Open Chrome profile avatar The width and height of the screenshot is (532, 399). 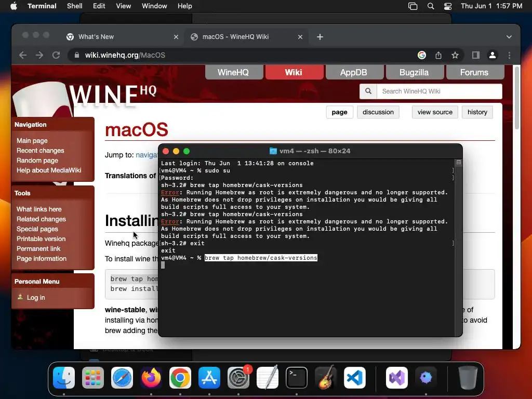click(493, 55)
